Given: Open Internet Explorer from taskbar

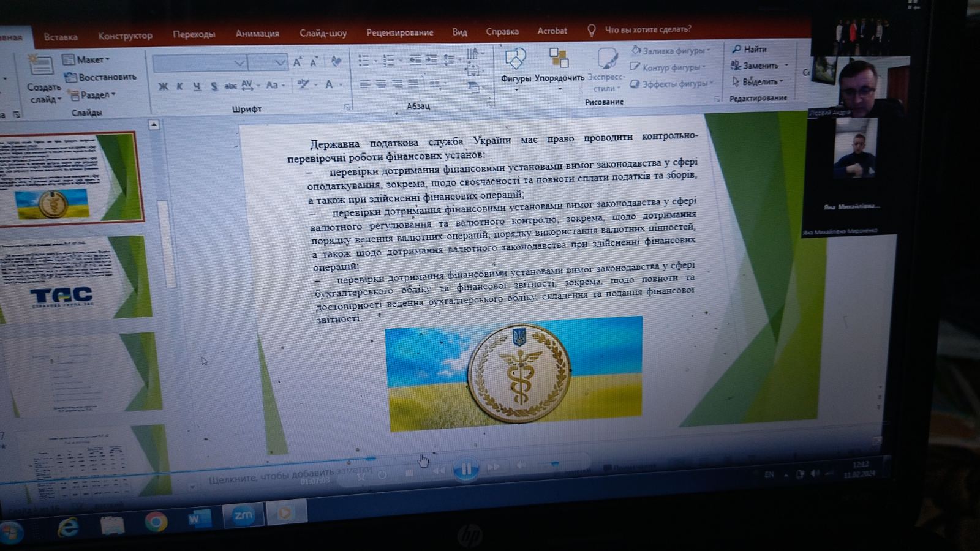Looking at the screenshot, I should (x=67, y=526).
